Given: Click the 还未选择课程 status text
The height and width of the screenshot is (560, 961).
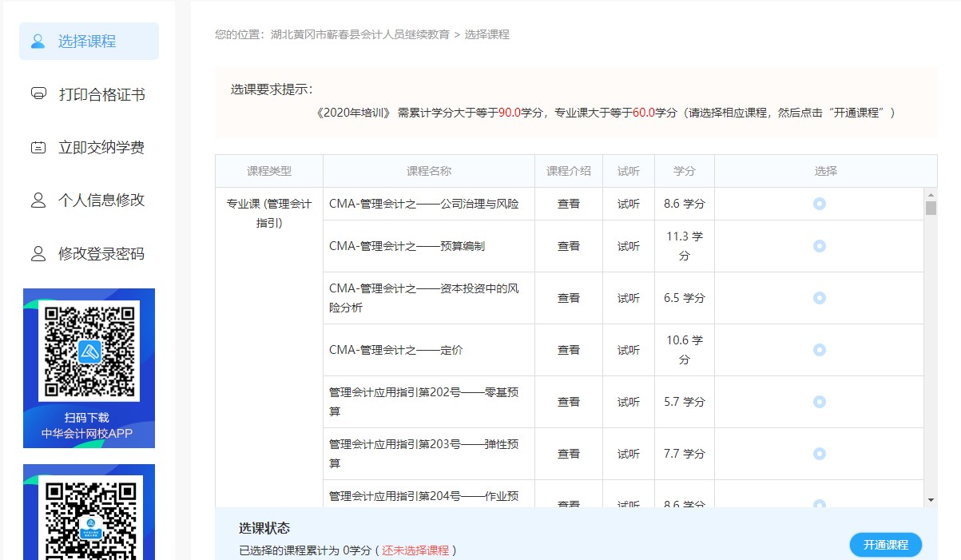Looking at the screenshot, I should pos(415,550).
